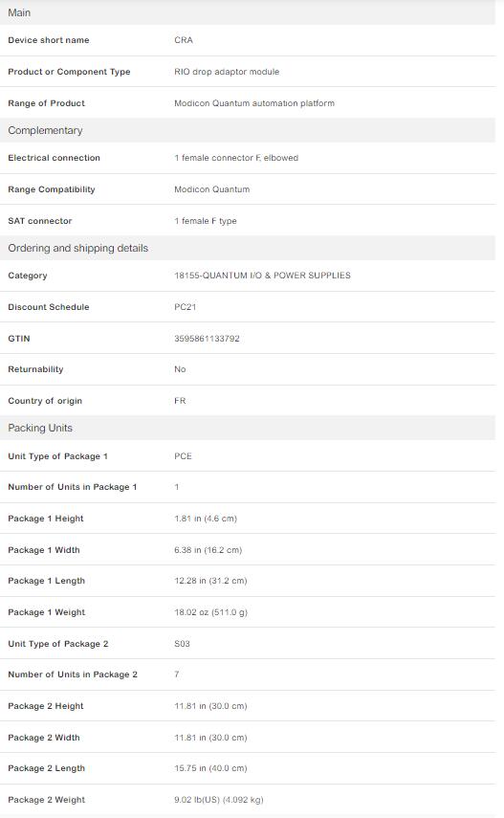Select Modicon Quantum automation platform text
Screen dimensions: 504x818
(254, 103)
